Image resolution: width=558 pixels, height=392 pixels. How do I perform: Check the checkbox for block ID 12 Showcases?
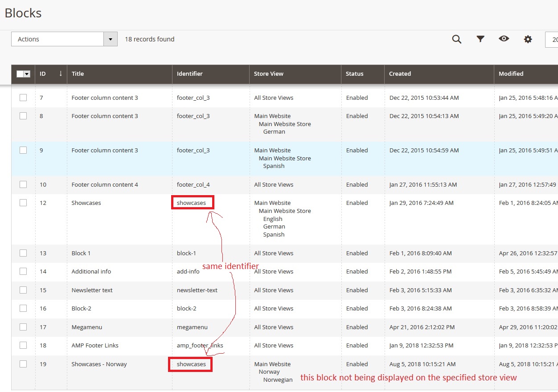pos(23,203)
